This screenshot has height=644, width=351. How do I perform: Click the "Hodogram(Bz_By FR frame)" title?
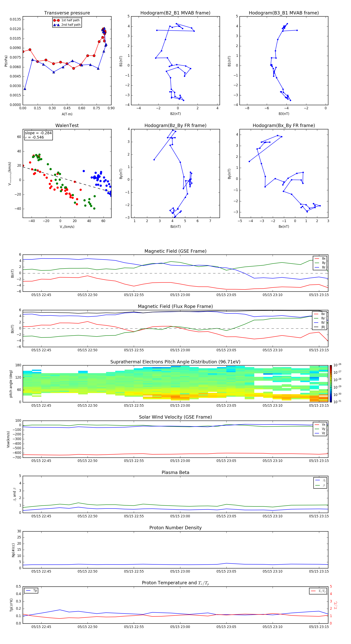(x=175, y=125)
